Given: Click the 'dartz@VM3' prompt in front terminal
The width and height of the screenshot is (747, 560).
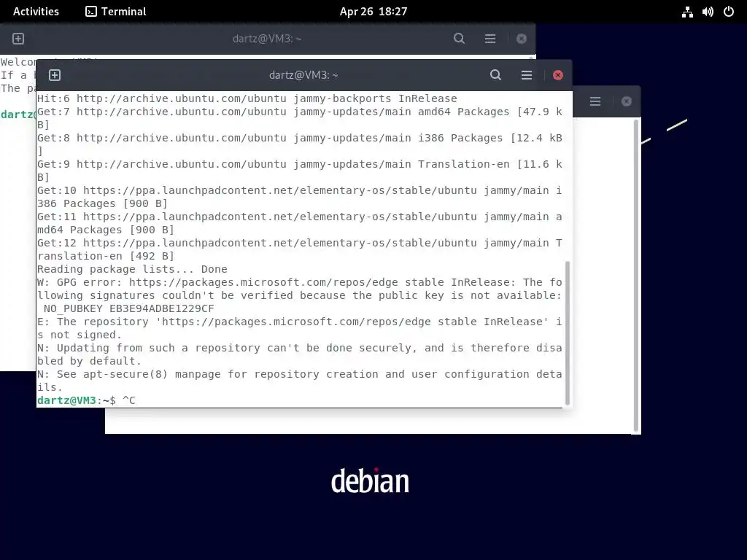Looking at the screenshot, I should pos(66,400).
